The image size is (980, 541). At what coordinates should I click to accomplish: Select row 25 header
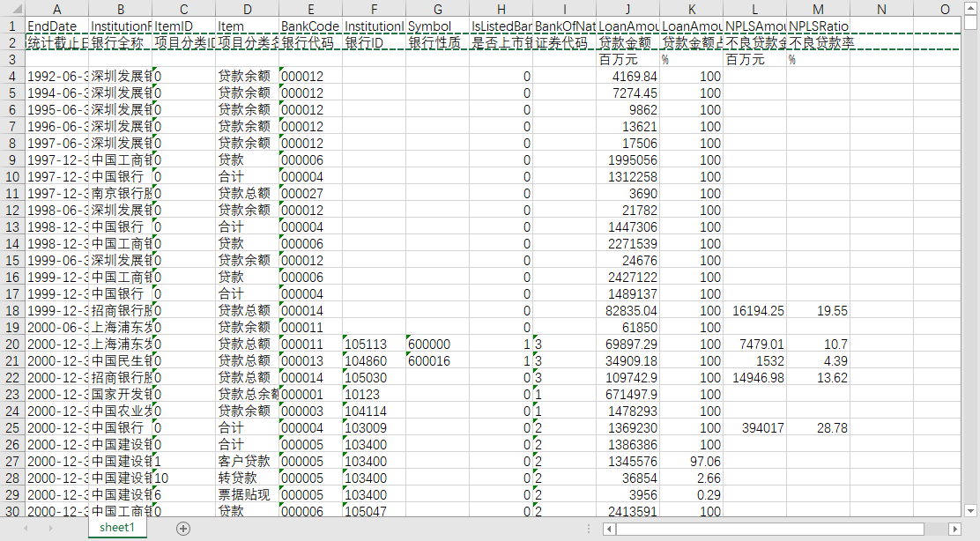12,428
